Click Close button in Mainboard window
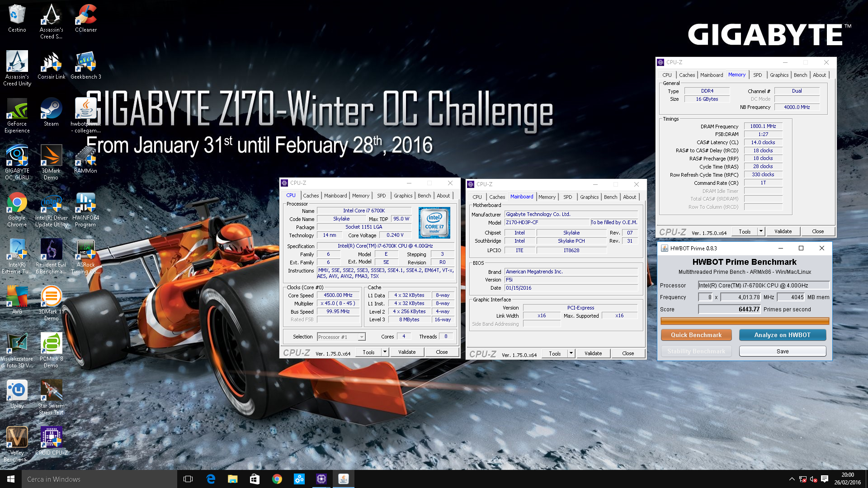The image size is (868, 488). point(628,353)
